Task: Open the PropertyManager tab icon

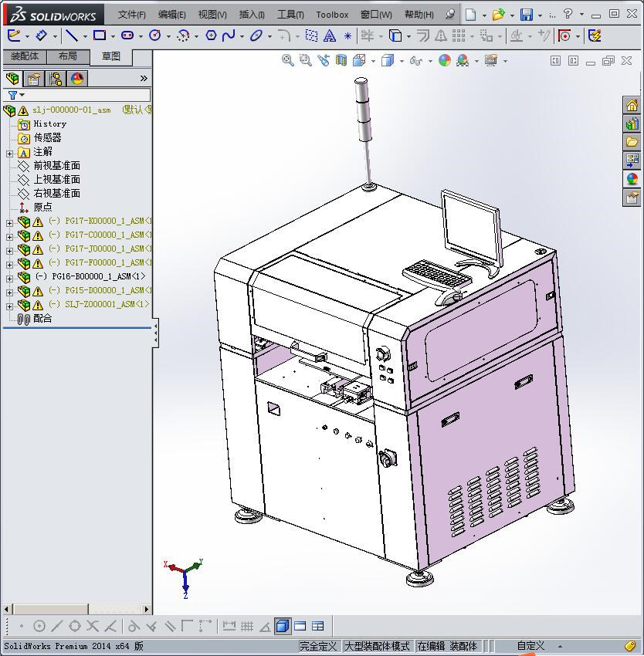Action: point(34,79)
